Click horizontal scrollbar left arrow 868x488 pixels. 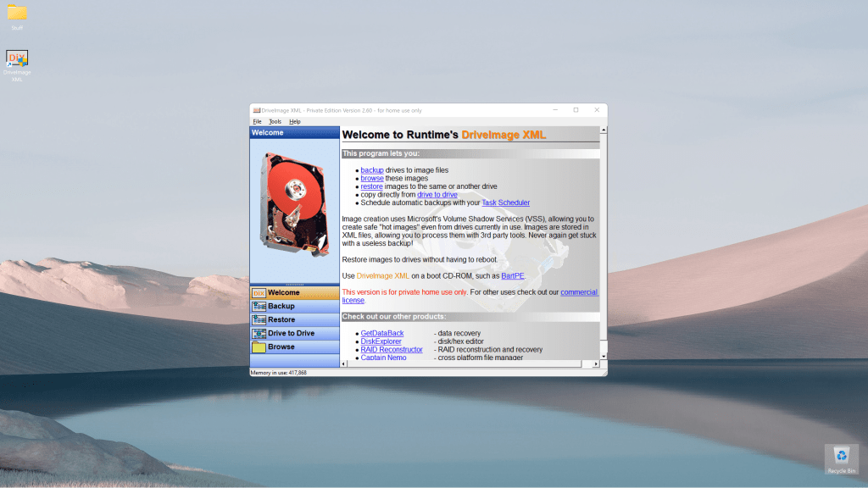point(344,364)
